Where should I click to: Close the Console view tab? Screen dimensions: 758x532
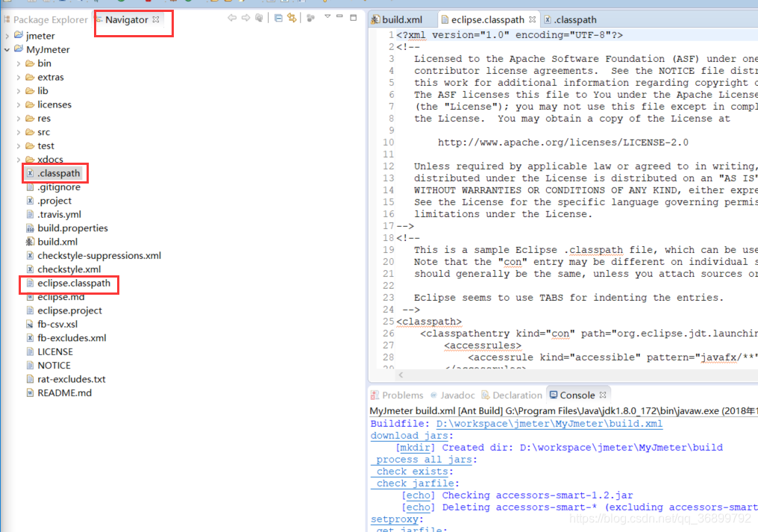point(603,395)
